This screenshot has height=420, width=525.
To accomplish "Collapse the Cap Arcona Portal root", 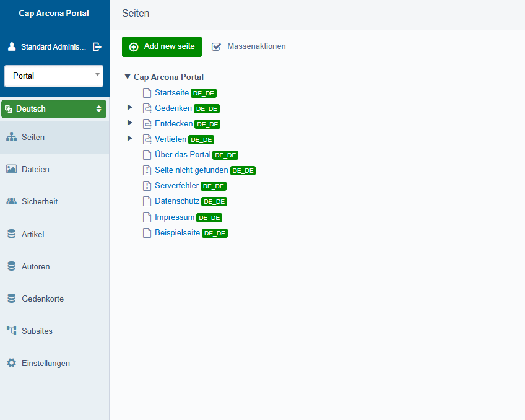I will pos(128,77).
